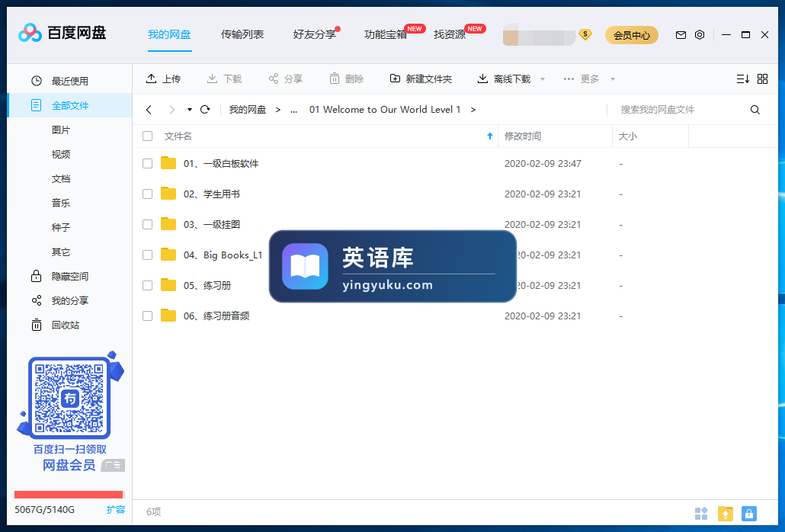785x532 pixels.
Task: Click the gold membership diamond badge
Action: pos(585,34)
